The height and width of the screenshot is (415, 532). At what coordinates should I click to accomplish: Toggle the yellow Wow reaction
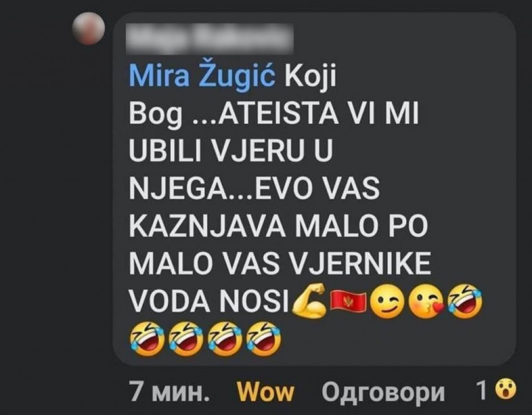[x=265, y=392]
